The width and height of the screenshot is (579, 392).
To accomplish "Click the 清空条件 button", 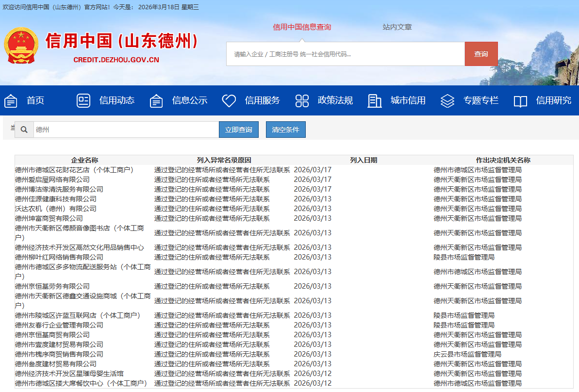I will tap(285, 130).
